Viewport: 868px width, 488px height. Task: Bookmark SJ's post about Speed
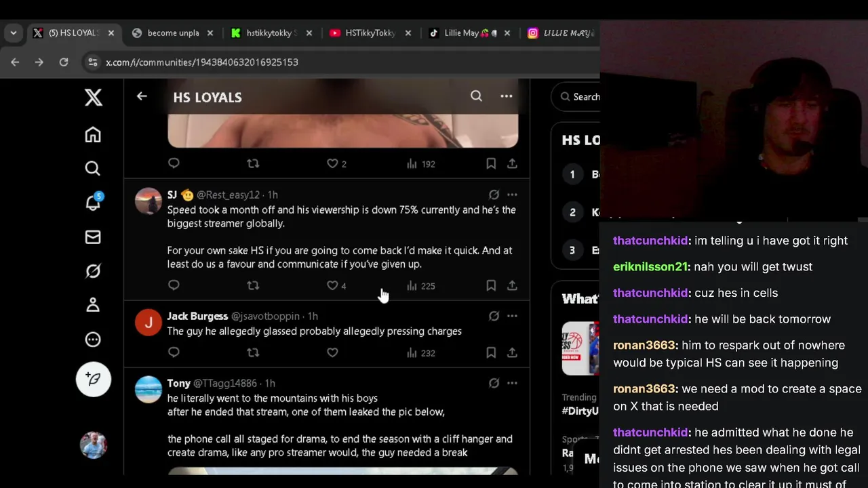(x=491, y=286)
